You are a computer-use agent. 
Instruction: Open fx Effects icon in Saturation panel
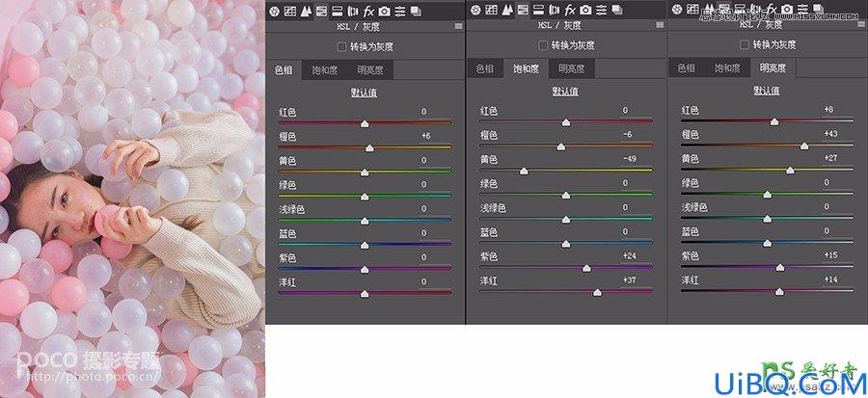tap(570, 10)
